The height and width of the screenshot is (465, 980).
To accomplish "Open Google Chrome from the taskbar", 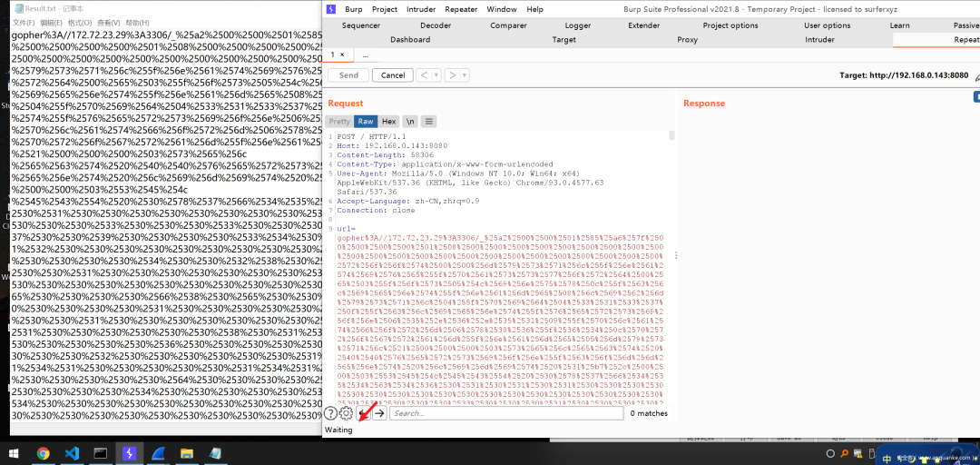I will click(44, 454).
